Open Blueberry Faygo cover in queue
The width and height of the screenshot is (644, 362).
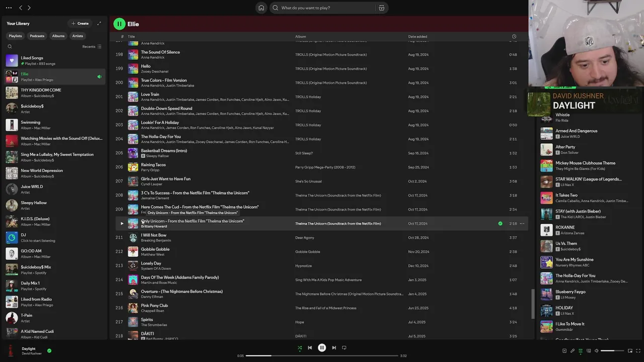click(x=546, y=294)
